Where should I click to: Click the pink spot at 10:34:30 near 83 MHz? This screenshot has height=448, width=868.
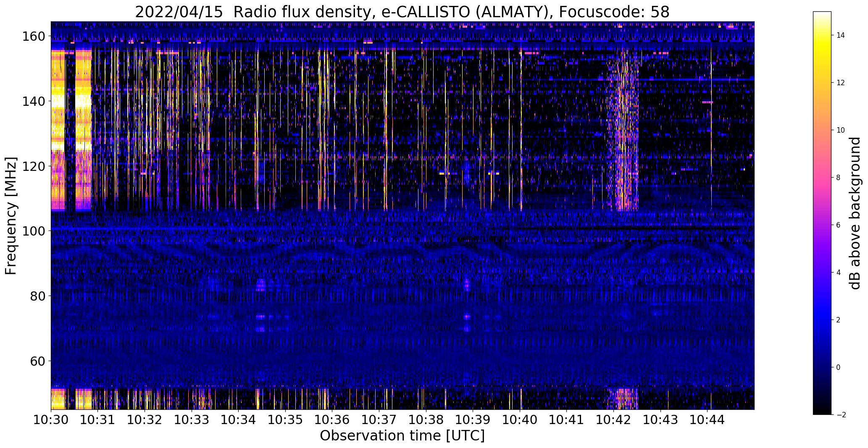point(261,285)
